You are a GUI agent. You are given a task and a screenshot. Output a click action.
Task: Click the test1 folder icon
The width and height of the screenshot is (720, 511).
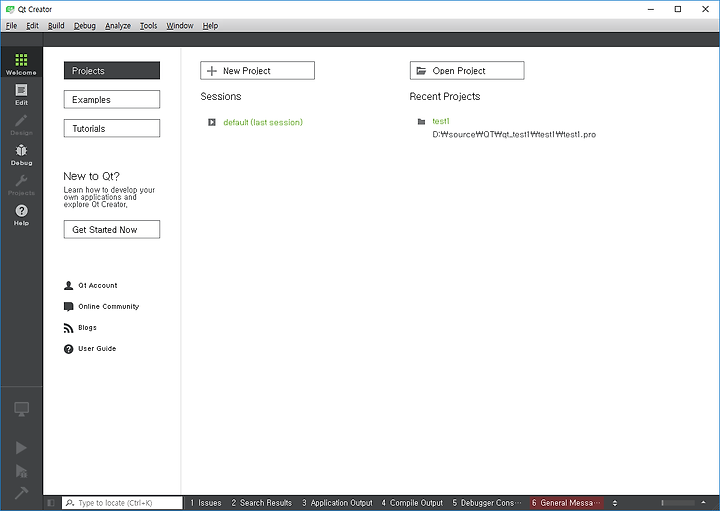tap(421, 122)
